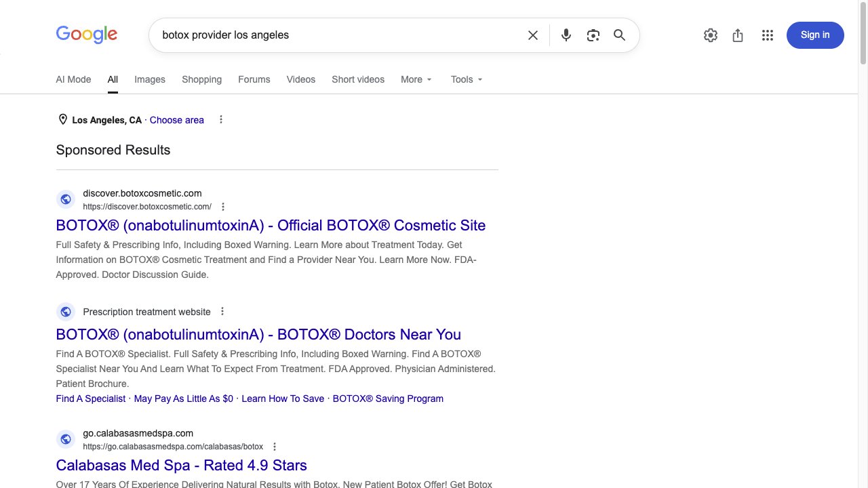Click globe favicon for go.calabasasmedspa.com
This screenshot has height=488, width=868.
click(66, 439)
